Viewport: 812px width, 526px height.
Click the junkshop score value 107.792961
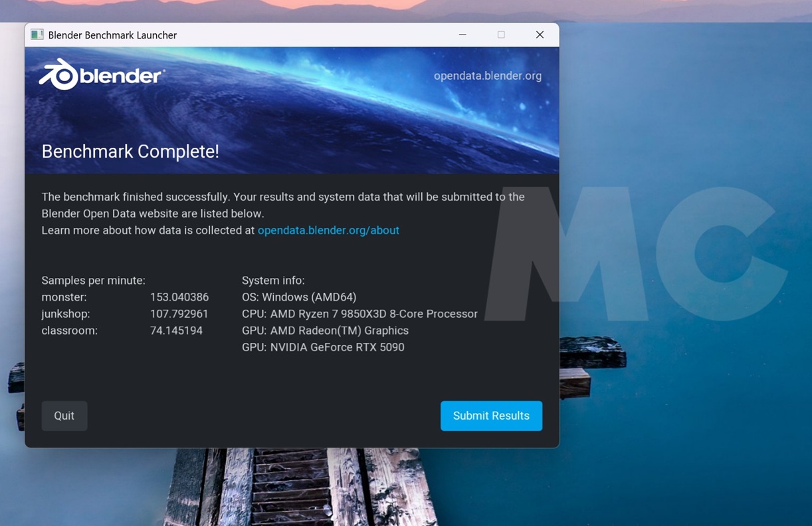point(179,314)
